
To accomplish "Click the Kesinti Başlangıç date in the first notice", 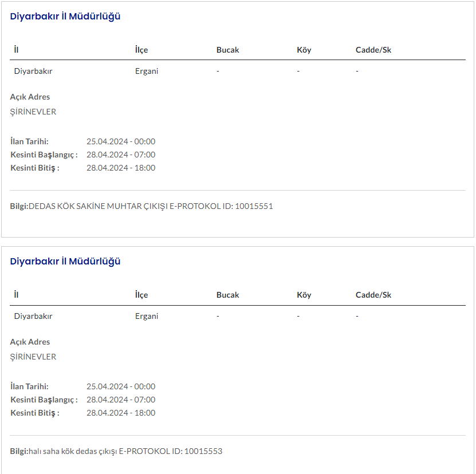I will [x=121, y=155].
